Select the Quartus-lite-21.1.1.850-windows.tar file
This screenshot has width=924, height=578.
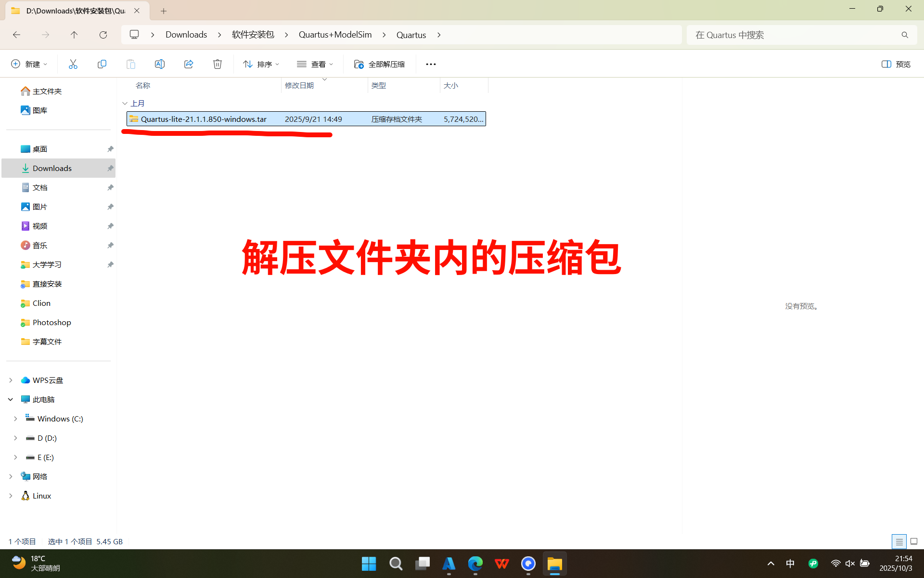[306, 119]
